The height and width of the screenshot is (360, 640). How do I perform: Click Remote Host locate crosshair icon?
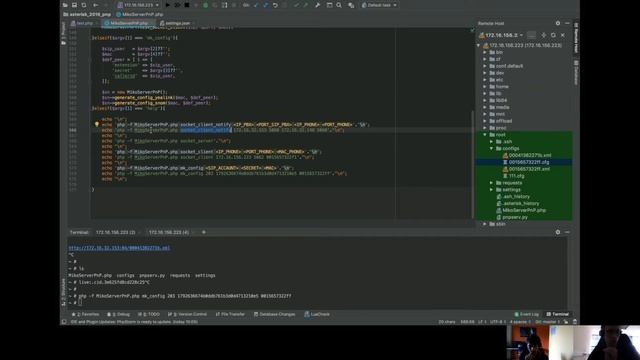coord(544,35)
